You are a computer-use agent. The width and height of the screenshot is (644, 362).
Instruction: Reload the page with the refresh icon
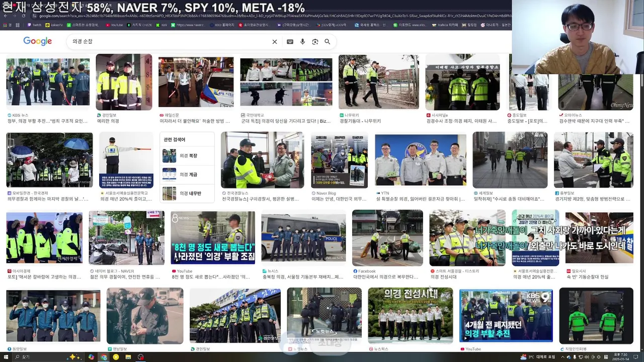coord(23,16)
